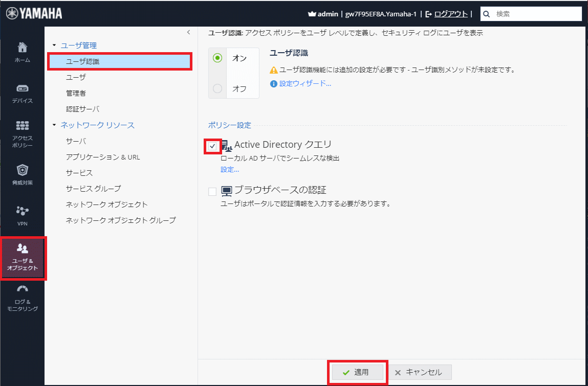Image resolution: width=588 pixels, height=386 pixels.
Task: Select the オフ radio button
Action: pos(217,89)
